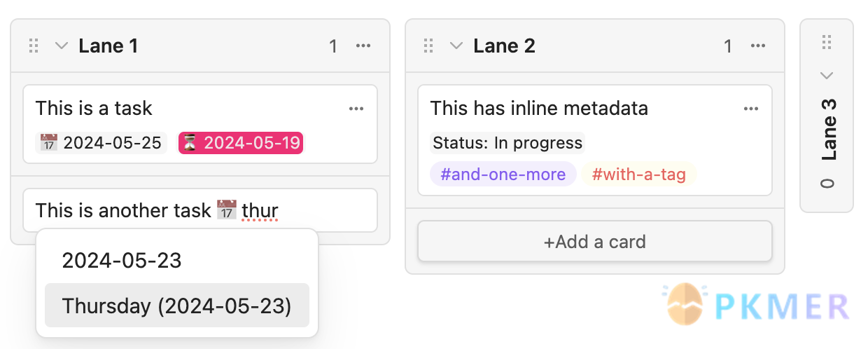The height and width of the screenshot is (349, 868).
Task: Click the +Add a card button
Action: [x=595, y=242]
